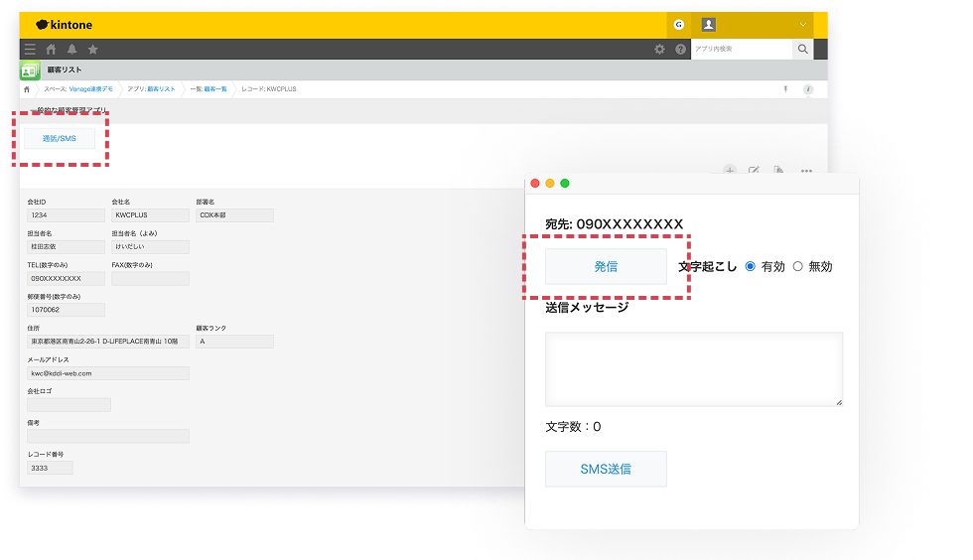
Task: Open the 顧客一覧 breadcrumb link
Action: [x=214, y=89]
